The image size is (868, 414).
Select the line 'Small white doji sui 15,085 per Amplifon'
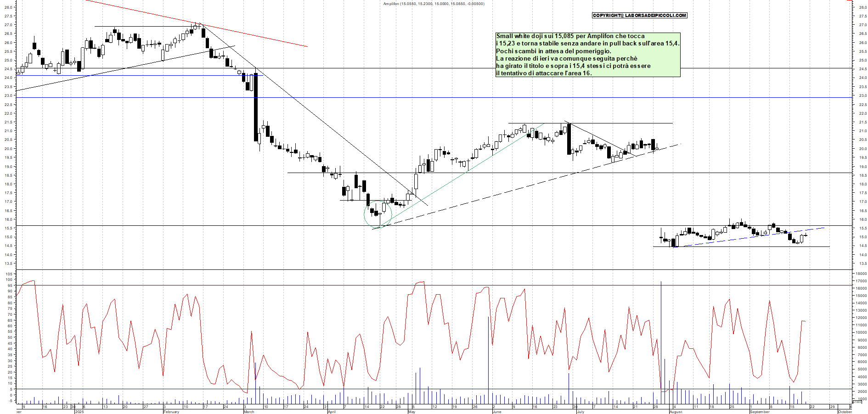pyautogui.click(x=570, y=36)
